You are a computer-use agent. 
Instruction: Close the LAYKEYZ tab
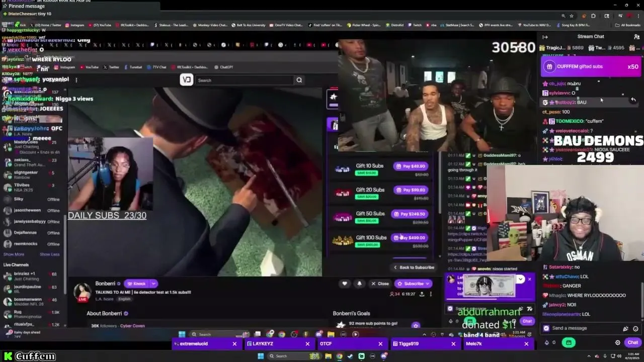pyautogui.click(x=307, y=344)
